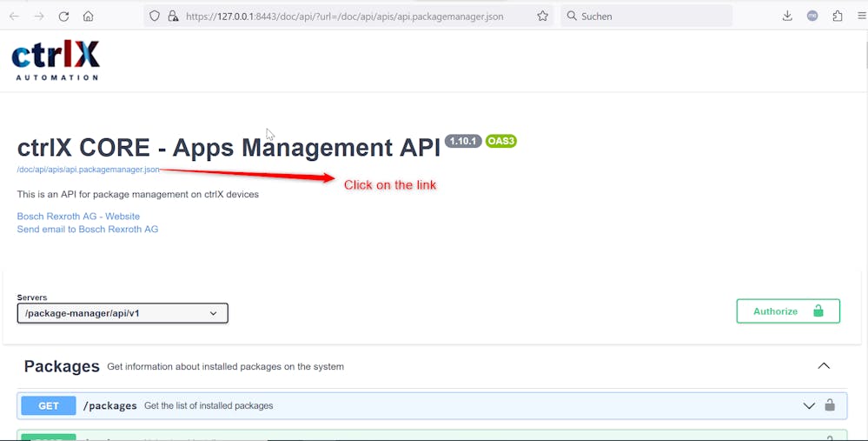This screenshot has height=441, width=868.
Task: Expand the GET /packages operation
Action: [809, 405]
